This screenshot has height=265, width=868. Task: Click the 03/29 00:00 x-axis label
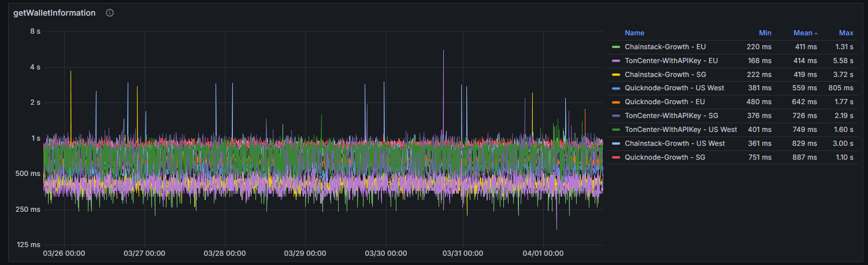click(305, 253)
